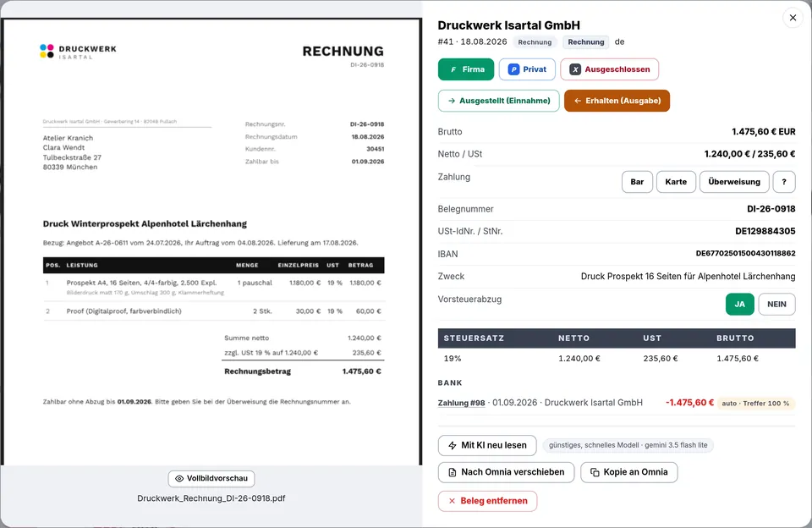Click the gemini 3.5 flash lite model tag
812x528 pixels.
click(x=628, y=445)
